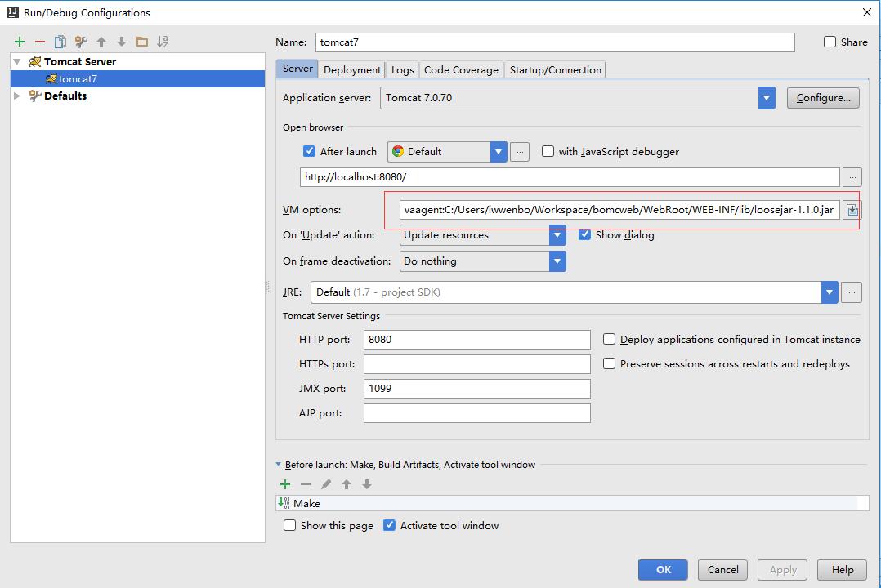Click the copy configuration icon

click(60, 42)
